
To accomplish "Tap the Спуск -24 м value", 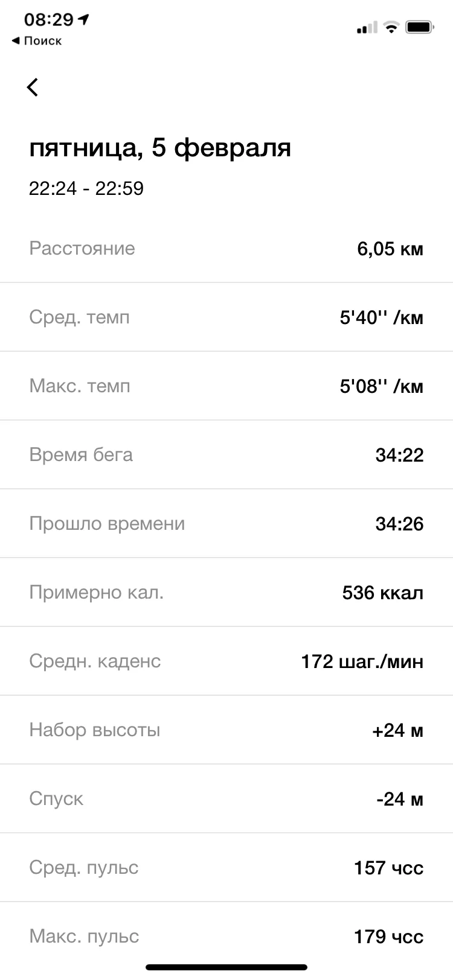I will click(399, 799).
